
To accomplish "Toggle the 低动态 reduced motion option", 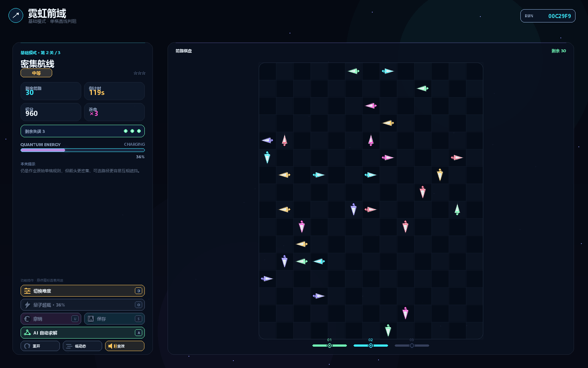I will tap(82, 346).
